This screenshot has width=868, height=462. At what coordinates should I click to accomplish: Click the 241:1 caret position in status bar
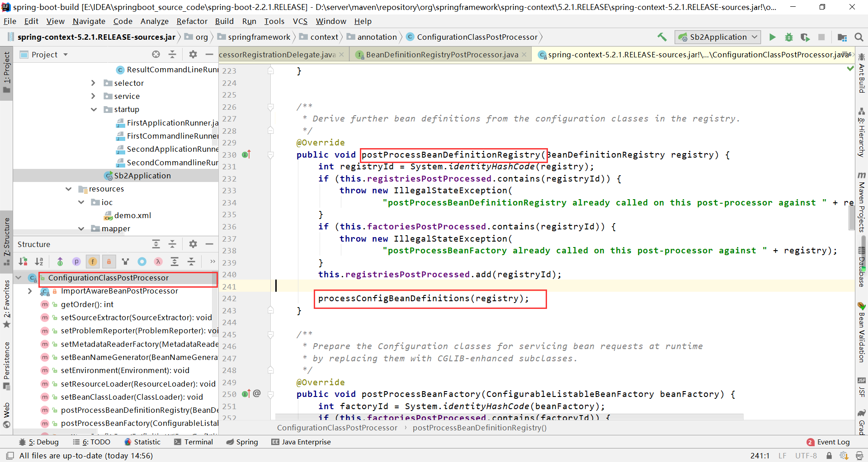(759, 456)
